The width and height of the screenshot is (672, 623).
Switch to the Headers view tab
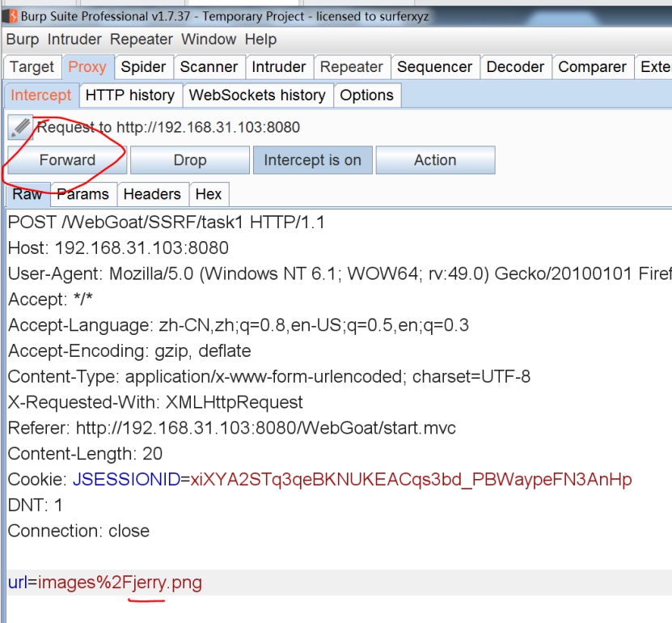pyautogui.click(x=152, y=194)
